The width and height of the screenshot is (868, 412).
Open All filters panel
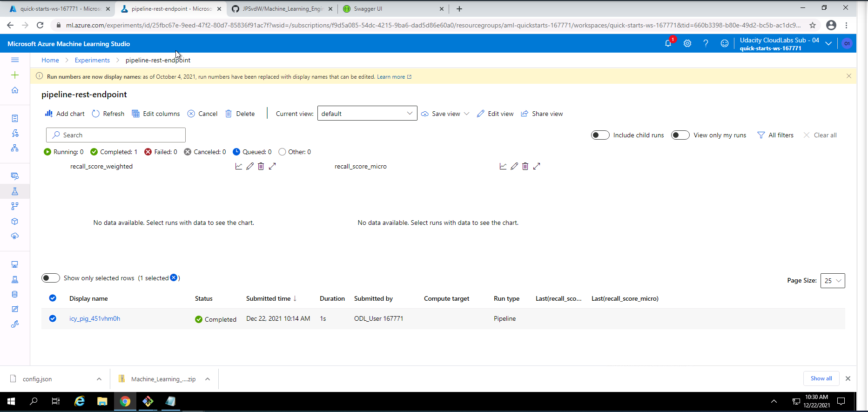(x=775, y=135)
